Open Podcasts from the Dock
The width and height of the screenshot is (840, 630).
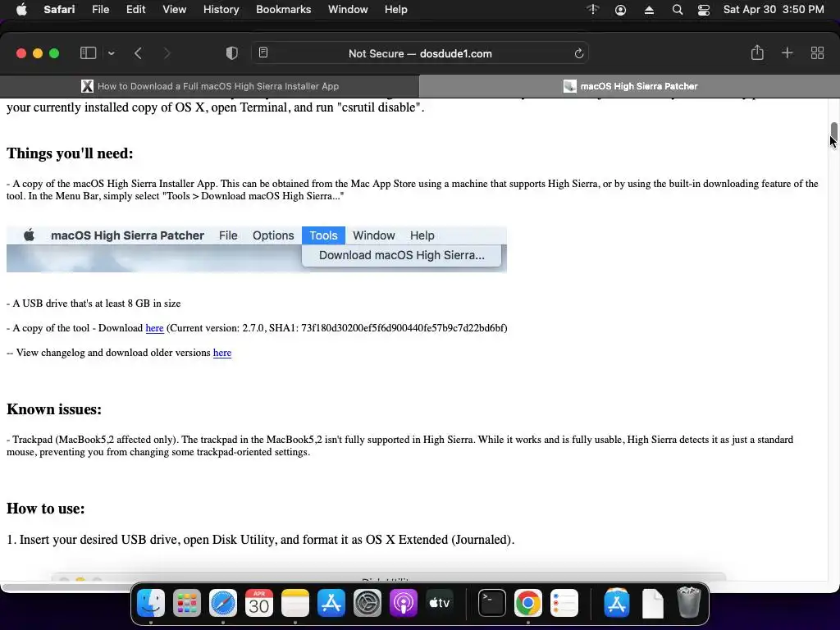(x=403, y=603)
